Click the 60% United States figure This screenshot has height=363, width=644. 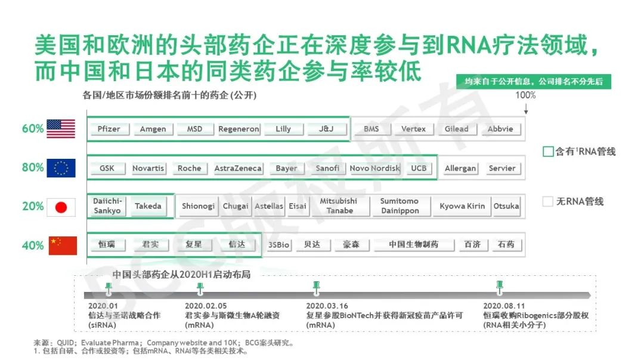tap(32, 129)
